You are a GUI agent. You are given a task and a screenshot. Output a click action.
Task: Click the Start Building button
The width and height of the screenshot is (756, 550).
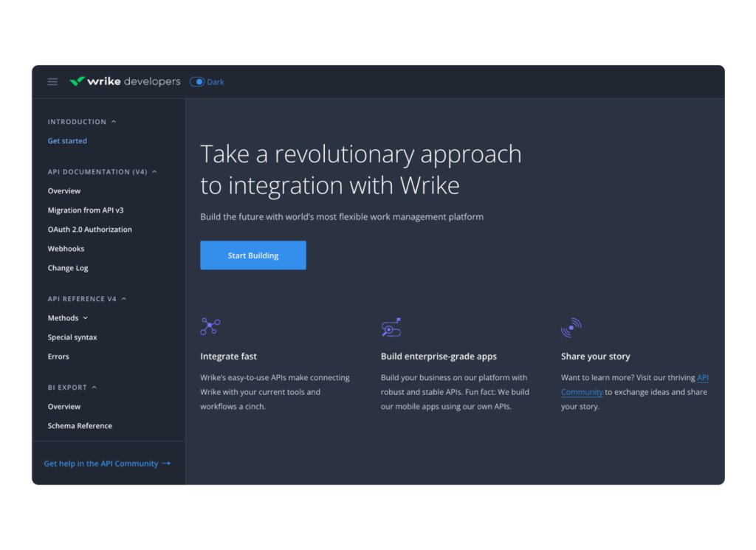click(253, 255)
